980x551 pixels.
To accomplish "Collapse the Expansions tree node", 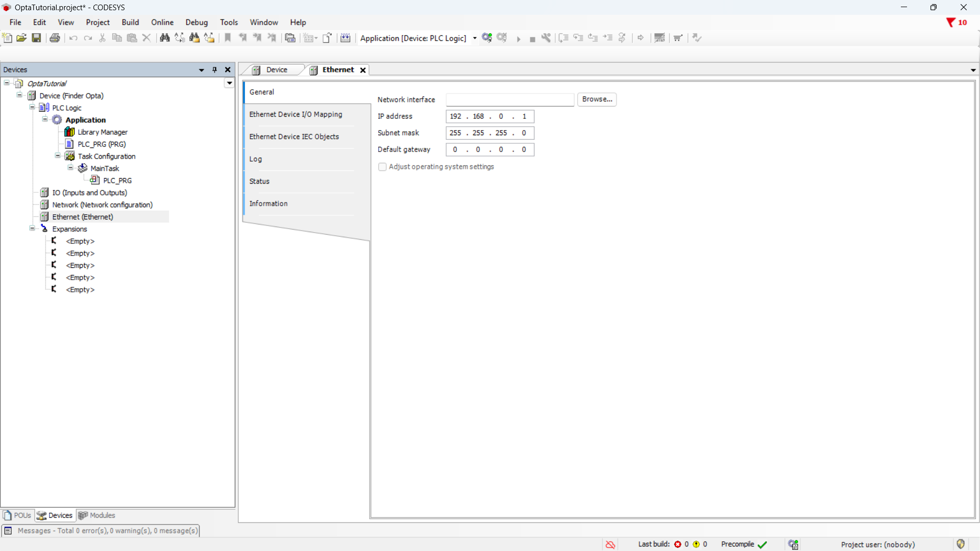I will 32,229.
